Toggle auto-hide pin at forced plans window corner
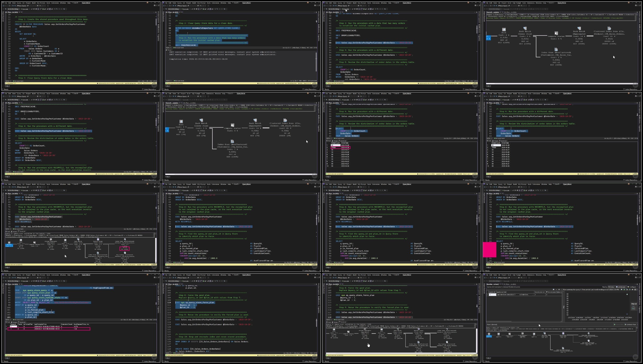 tap(637, 284)
